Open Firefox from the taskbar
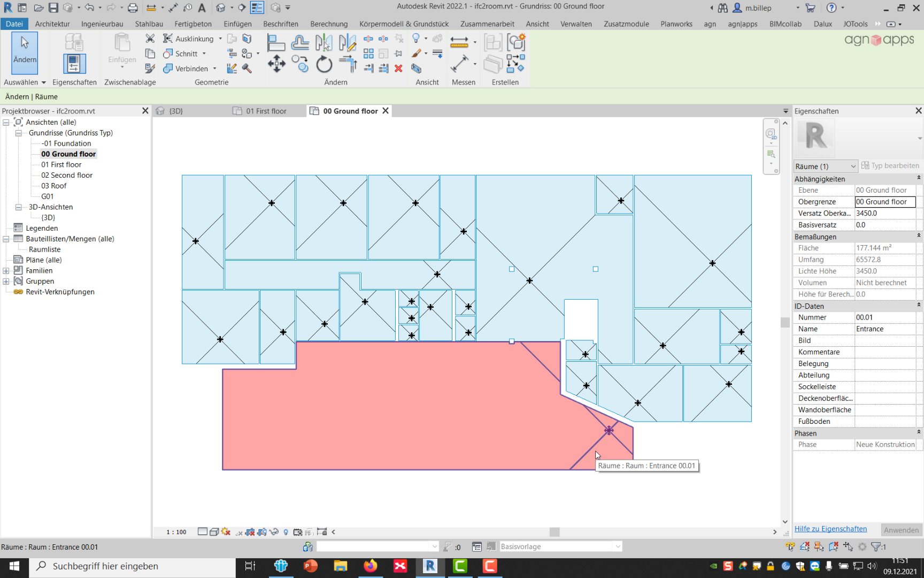The width and height of the screenshot is (924, 578). pyautogui.click(x=370, y=566)
